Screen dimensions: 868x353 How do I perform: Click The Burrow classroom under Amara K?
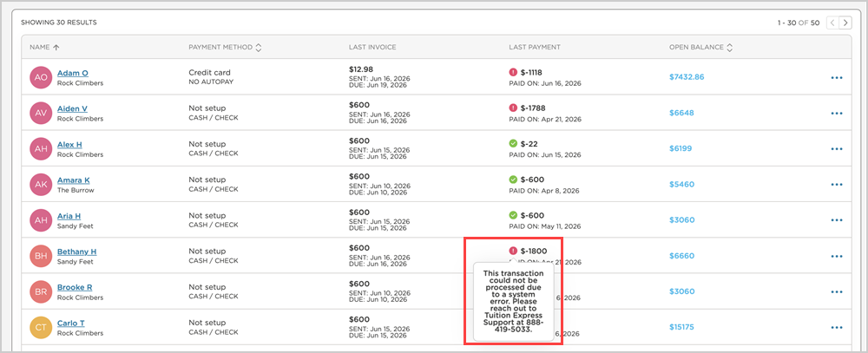(76, 190)
